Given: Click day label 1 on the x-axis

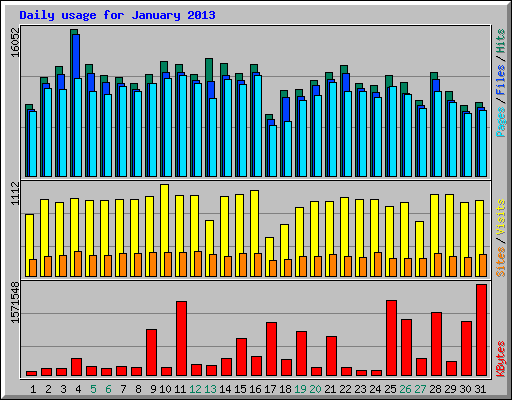Looking at the screenshot, I should [x=33, y=389].
